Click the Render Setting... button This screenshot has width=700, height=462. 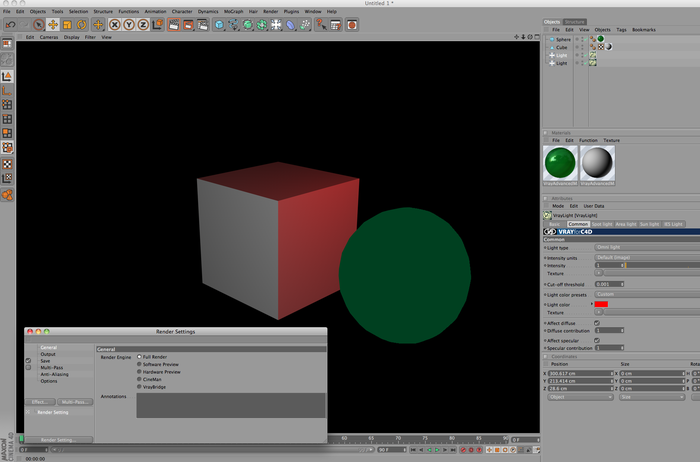[58, 440]
